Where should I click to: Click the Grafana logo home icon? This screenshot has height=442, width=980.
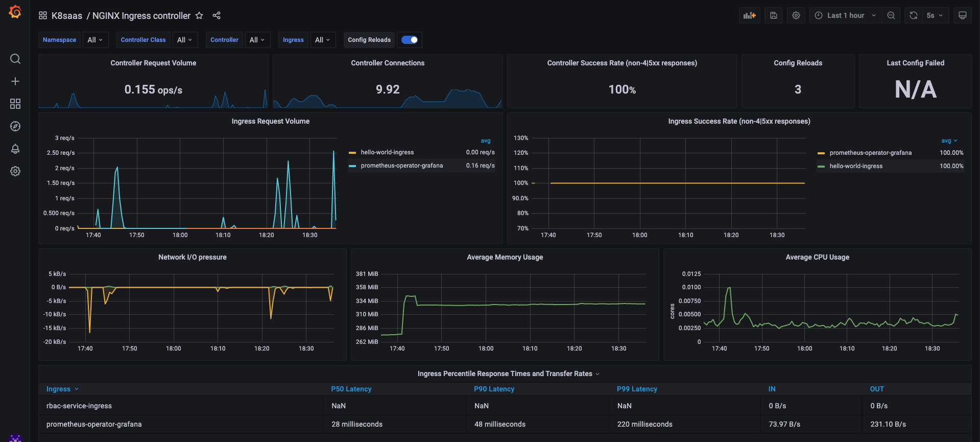pyautogui.click(x=15, y=12)
